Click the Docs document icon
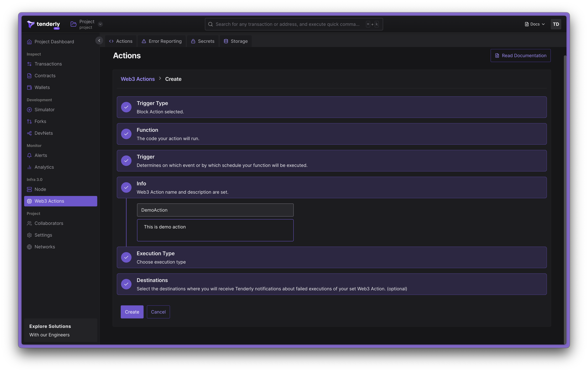The height and width of the screenshot is (372, 588). pos(527,24)
